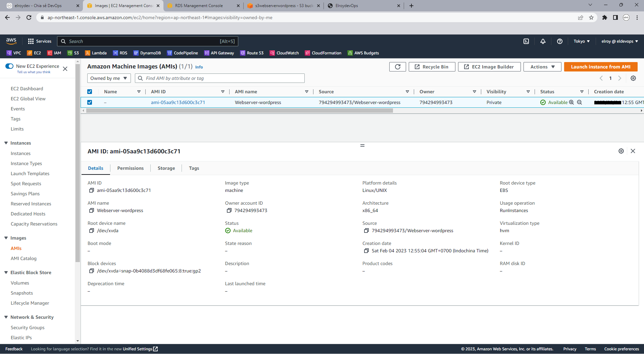This screenshot has height=354, width=644.
Task: Open the AWS logo home link
Action: [11, 41]
